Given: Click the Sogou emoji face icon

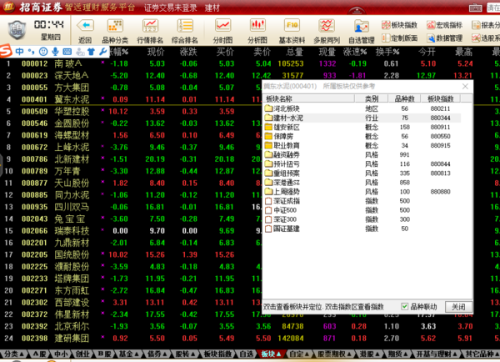Looking at the screenshot, I should point(43,51).
